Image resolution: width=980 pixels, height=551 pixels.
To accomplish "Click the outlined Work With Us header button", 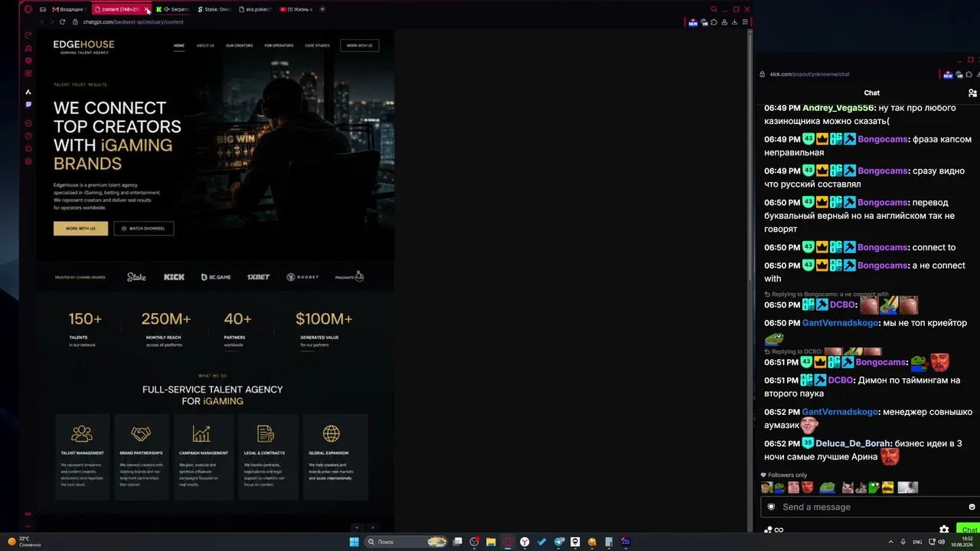I will [x=359, y=46].
